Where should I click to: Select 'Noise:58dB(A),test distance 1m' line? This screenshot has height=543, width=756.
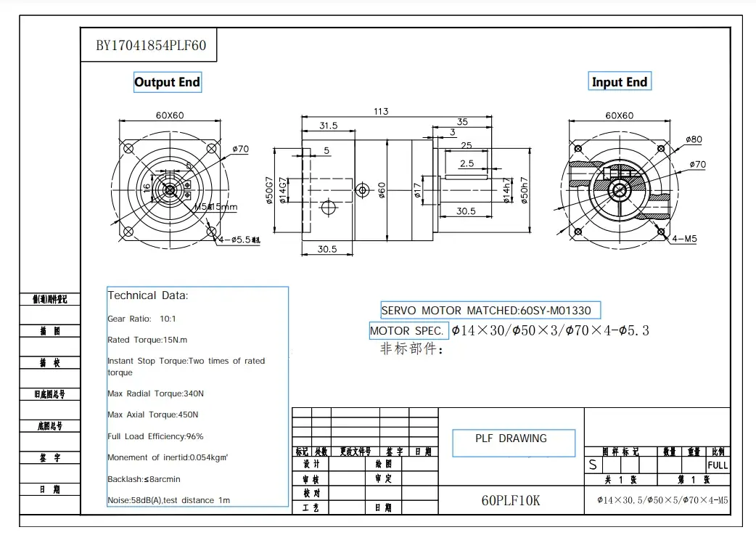pos(169,500)
